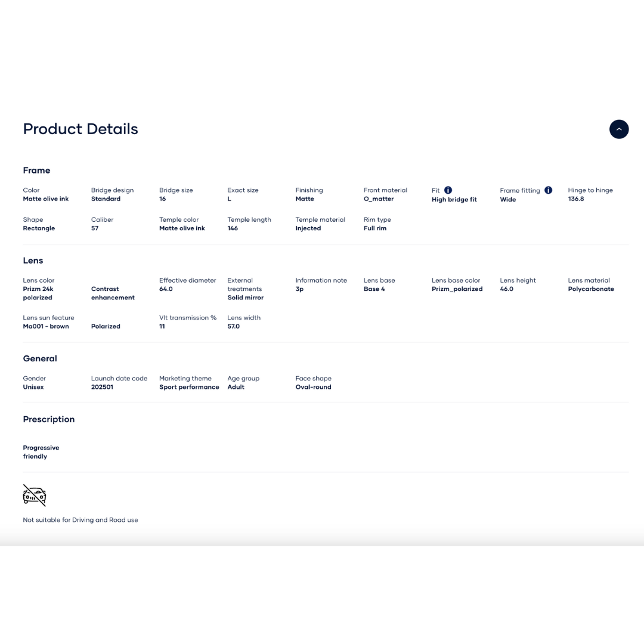Click Not suitable for Driving text
644x644 pixels.
tap(80, 520)
